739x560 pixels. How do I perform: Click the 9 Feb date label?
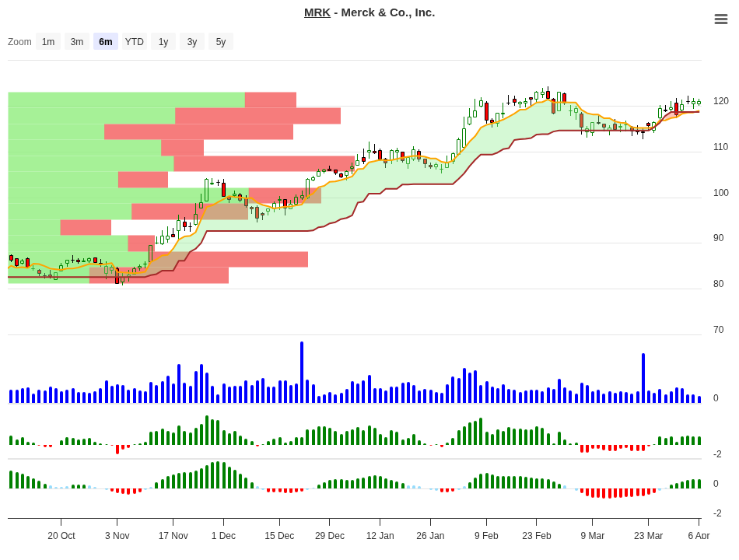coord(486,535)
